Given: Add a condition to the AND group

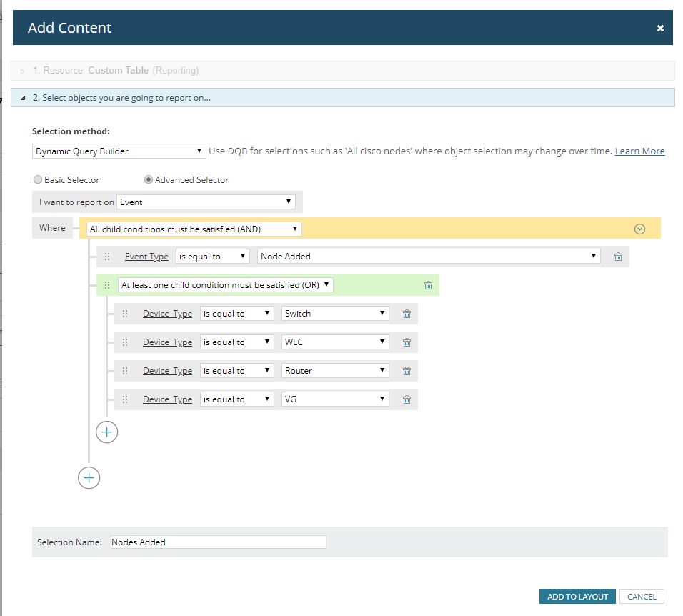Looking at the screenshot, I should coord(89,478).
